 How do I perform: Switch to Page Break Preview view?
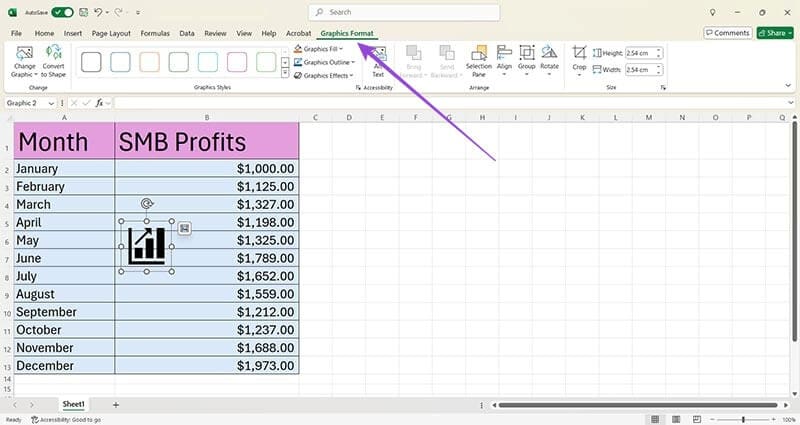click(697, 419)
